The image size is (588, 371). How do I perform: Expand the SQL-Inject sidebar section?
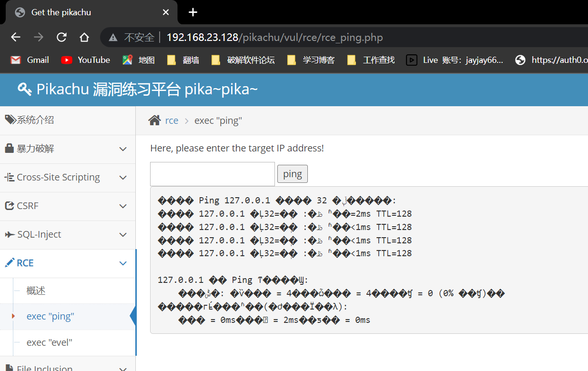68,235
